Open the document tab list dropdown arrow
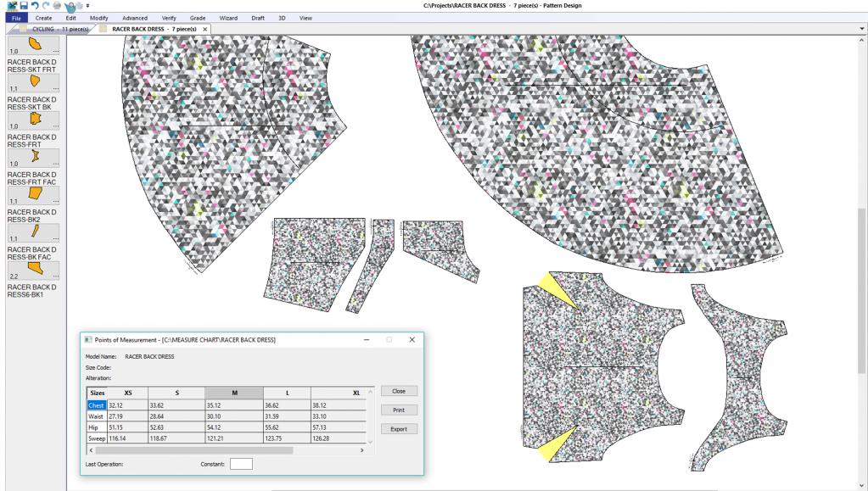Image resolution: width=868 pixels, height=491 pixels. coord(862,29)
